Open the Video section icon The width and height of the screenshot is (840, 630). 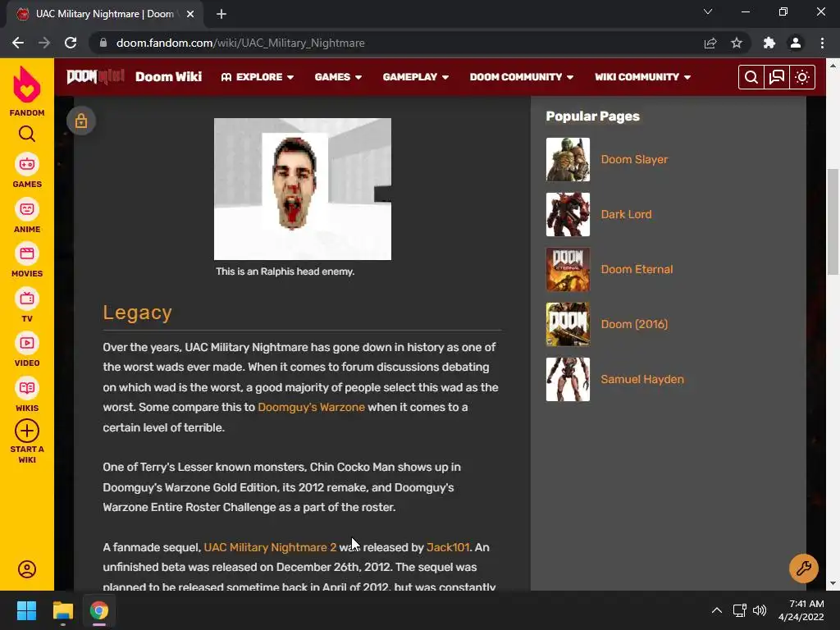27,344
